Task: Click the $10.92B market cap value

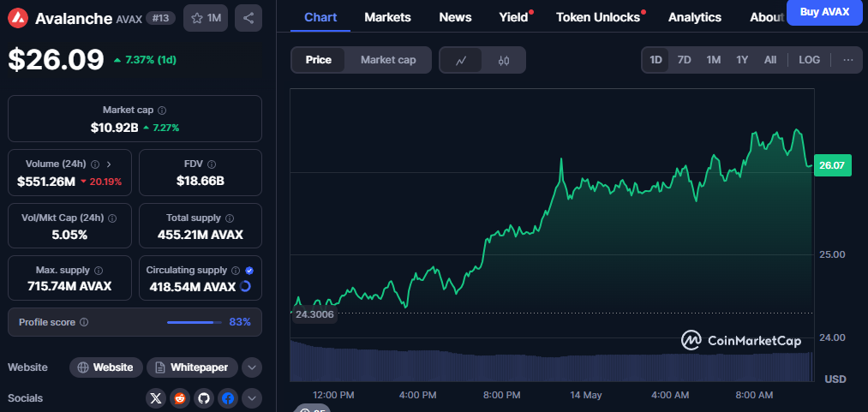Action: [115, 128]
